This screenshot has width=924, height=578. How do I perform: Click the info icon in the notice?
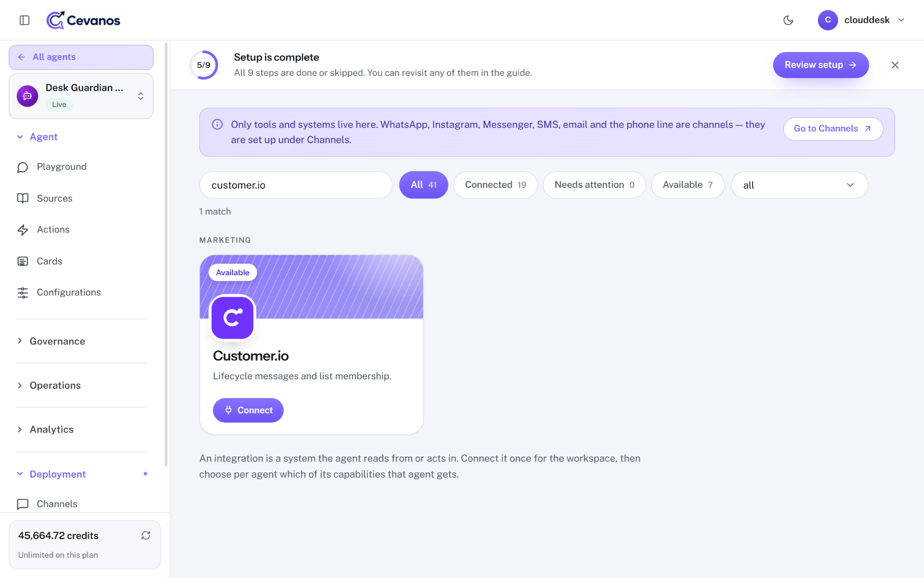[217, 124]
